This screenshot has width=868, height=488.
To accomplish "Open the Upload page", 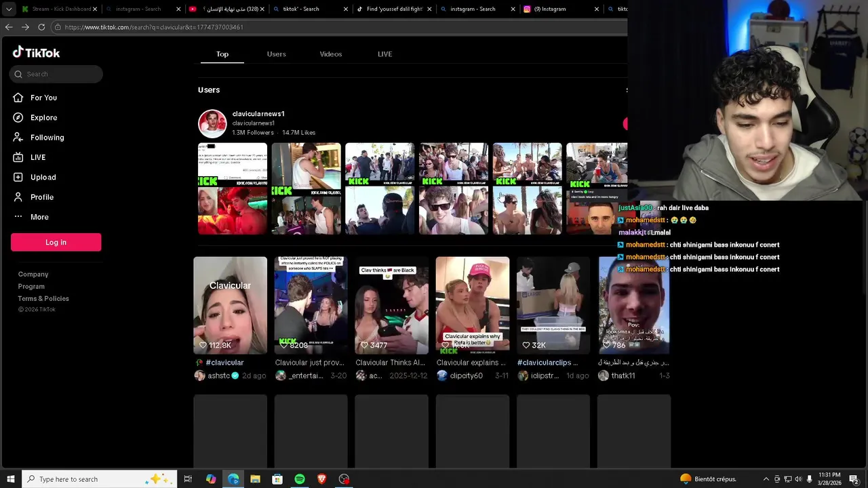I will tap(43, 177).
